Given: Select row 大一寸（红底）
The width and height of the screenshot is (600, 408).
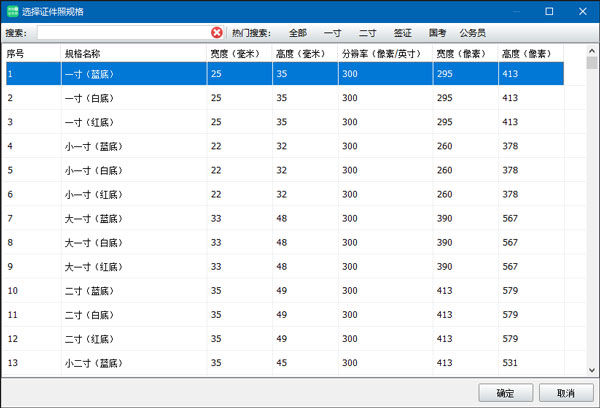Looking at the screenshot, I should [285, 267].
